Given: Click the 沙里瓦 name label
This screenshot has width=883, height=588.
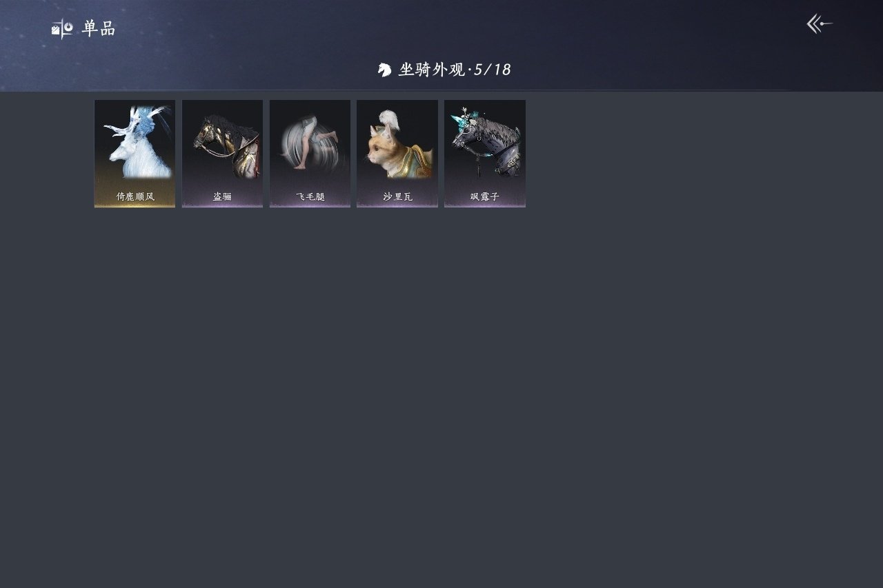Looking at the screenshot, I should point(397,196).
